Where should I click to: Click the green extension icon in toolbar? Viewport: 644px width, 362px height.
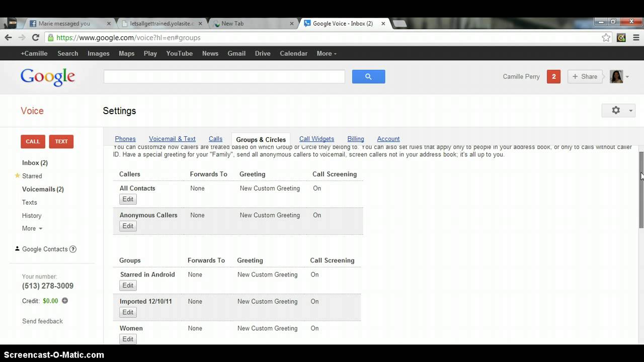(621, 38)
